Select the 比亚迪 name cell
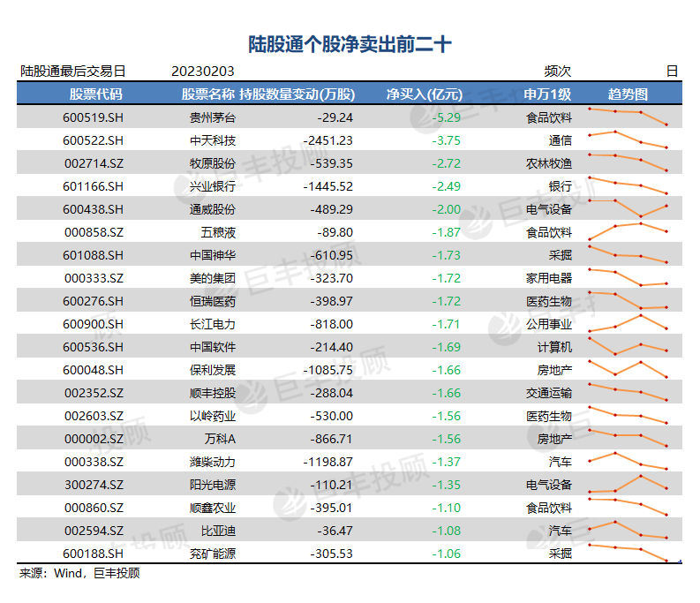Screen dimensions: 700x603 point(218,531)
